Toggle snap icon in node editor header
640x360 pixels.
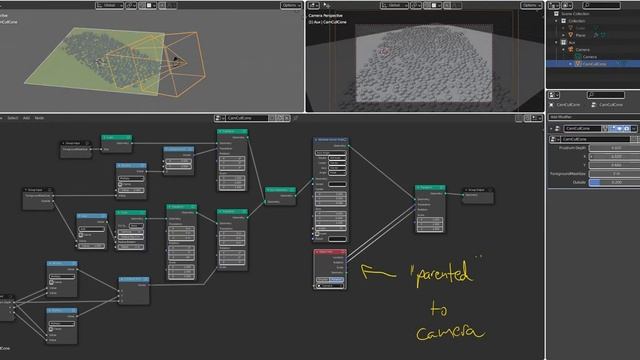point(527,118)
